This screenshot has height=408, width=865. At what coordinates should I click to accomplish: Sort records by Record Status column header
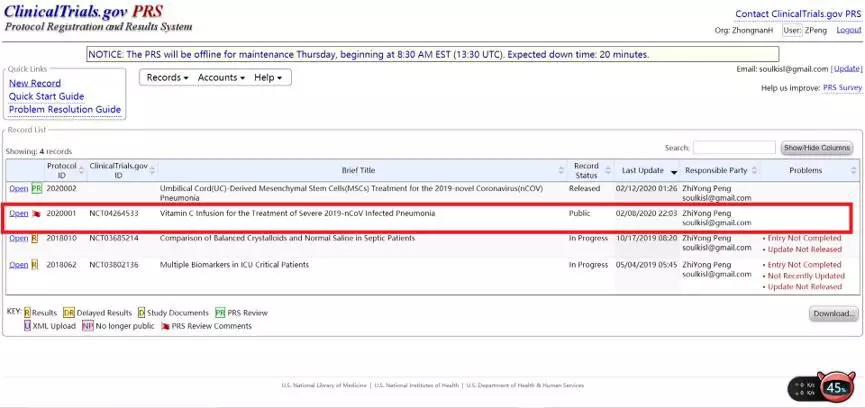[585, 170]
